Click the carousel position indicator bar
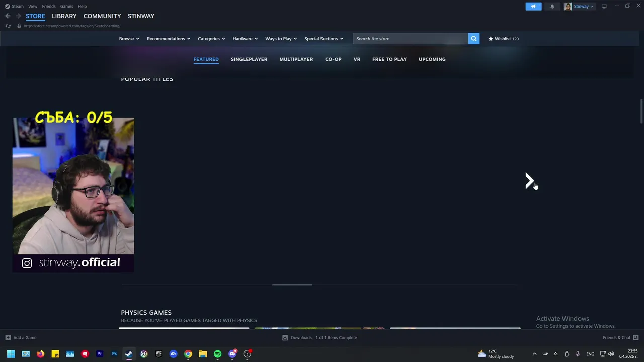The width and height of the screenshot is (644, 362). tap(292, 285)
